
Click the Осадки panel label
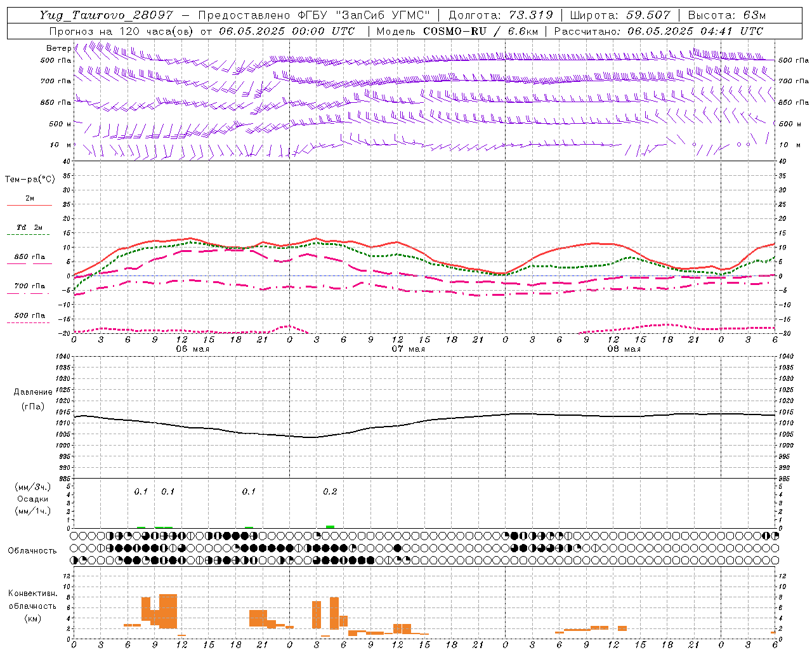(33, 499)
